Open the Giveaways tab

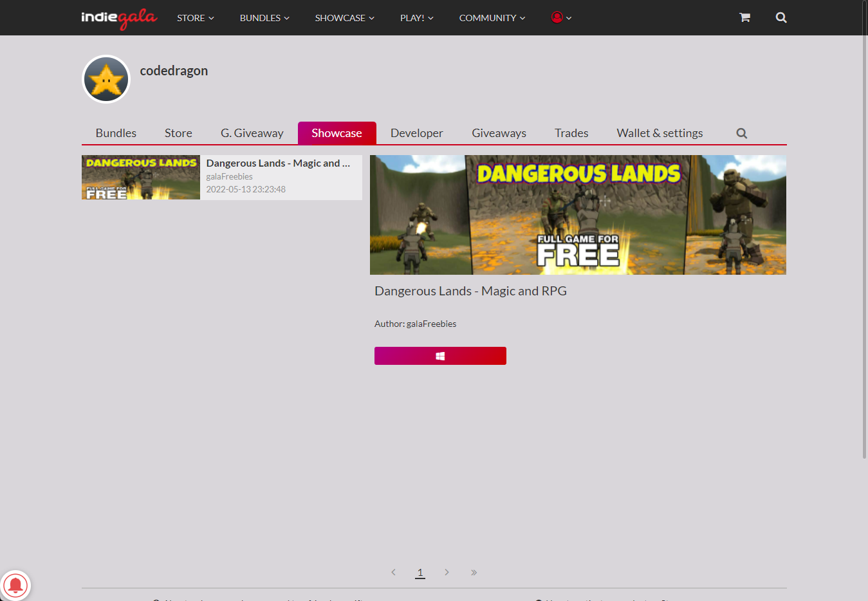tap(499, 133)
